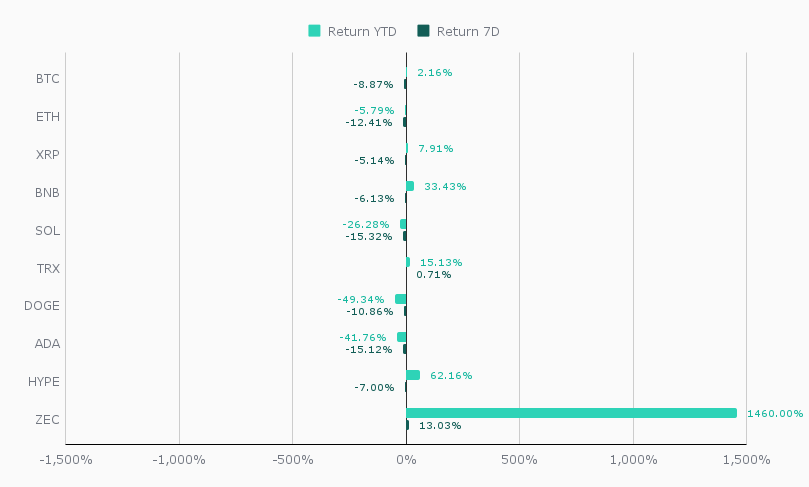Screen dimensions: 809x487
Task: Click the HYPE 62.16% value label
Action: [451, 375]
